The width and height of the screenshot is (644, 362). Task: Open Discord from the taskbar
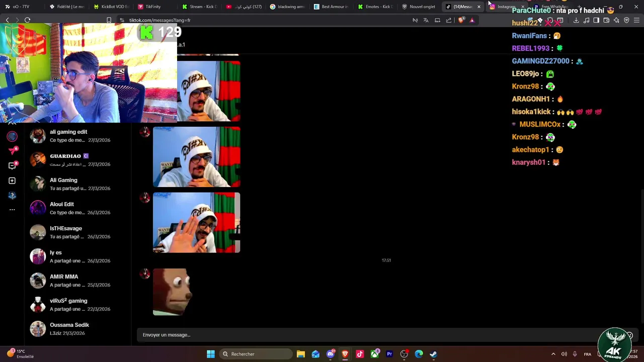click(x=331, y=354)
